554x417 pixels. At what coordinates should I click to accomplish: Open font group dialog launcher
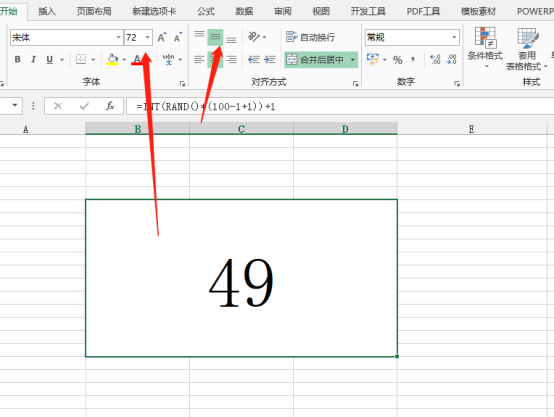pos(182,84)
